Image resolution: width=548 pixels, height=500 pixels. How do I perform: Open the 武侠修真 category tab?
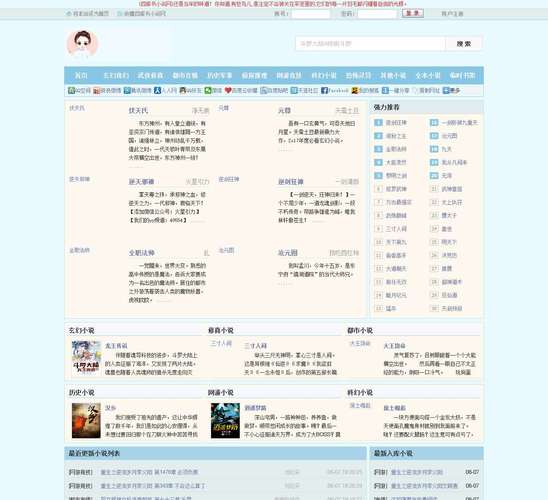tap(150, 75)
